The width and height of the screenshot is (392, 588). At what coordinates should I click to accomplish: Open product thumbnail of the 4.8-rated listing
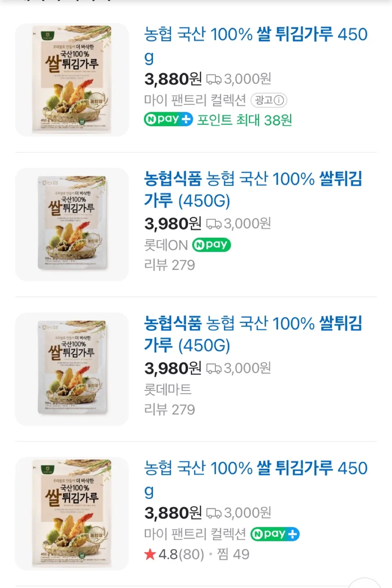pyautogui.click(x=72, y=513)
